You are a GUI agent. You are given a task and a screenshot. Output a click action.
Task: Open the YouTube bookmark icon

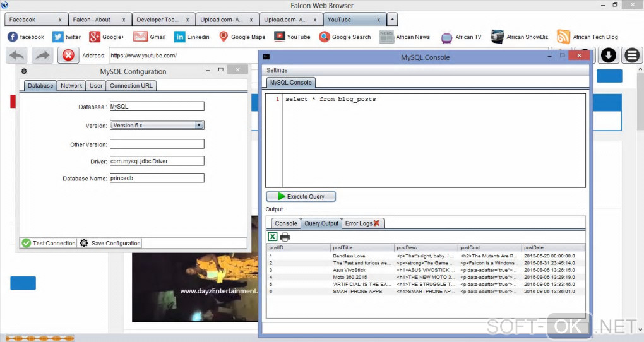click(x=280, y=37)
